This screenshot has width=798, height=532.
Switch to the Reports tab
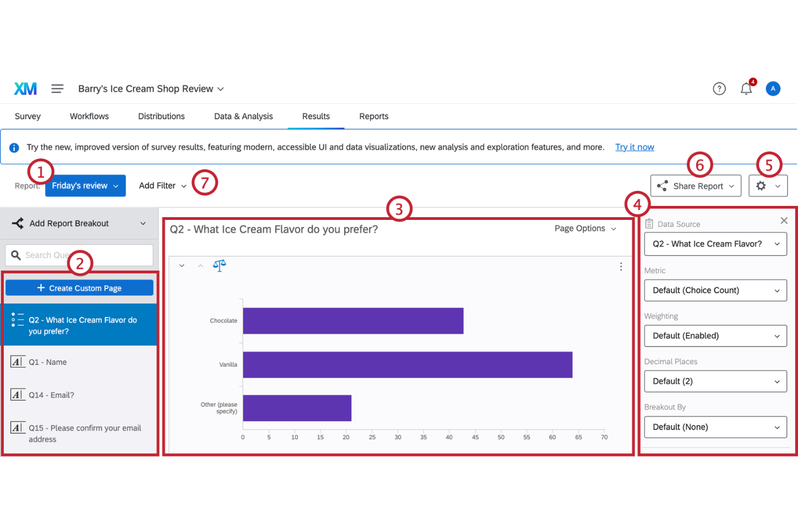pos(374,116)
